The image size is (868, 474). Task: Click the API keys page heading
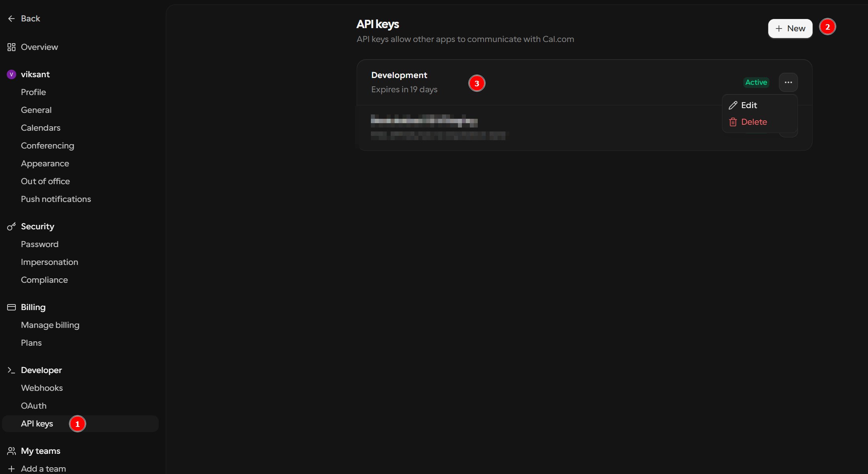point(378,24)
